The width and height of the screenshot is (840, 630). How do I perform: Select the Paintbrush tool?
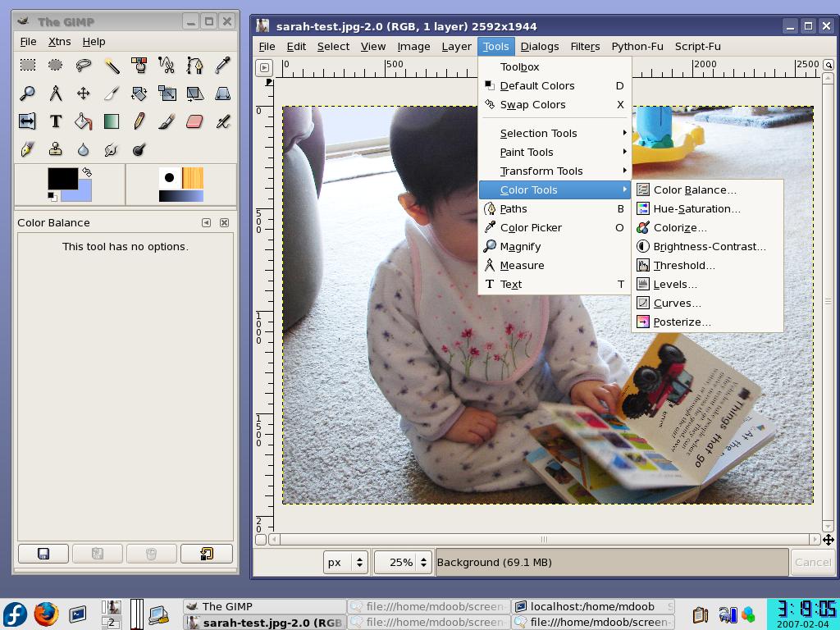(x=167, y=121)
